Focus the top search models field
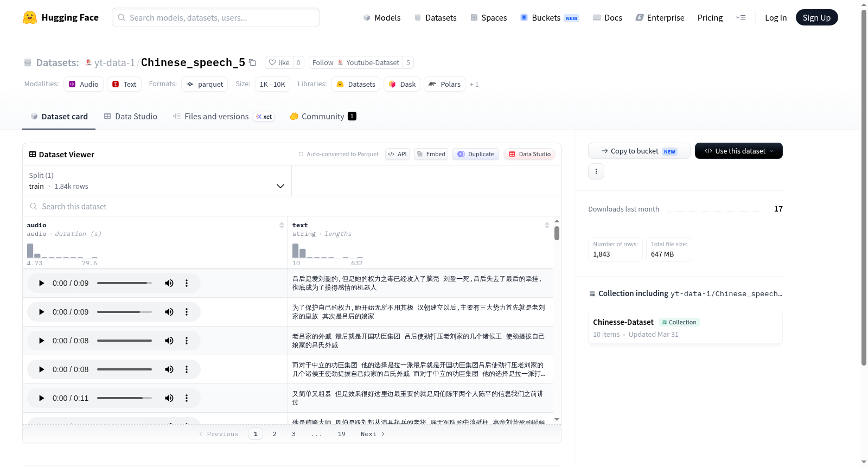This screenshot has width=868, height=467. [216, 17]
